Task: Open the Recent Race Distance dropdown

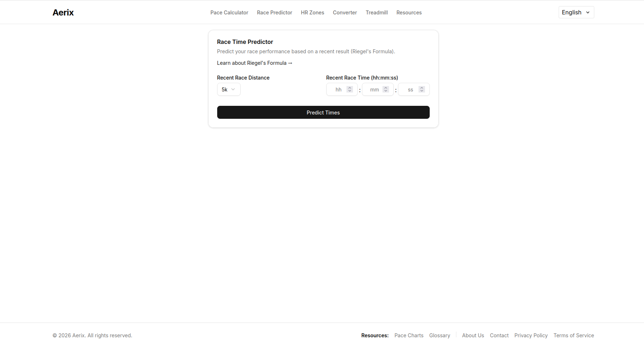Action: pos(228,89)
